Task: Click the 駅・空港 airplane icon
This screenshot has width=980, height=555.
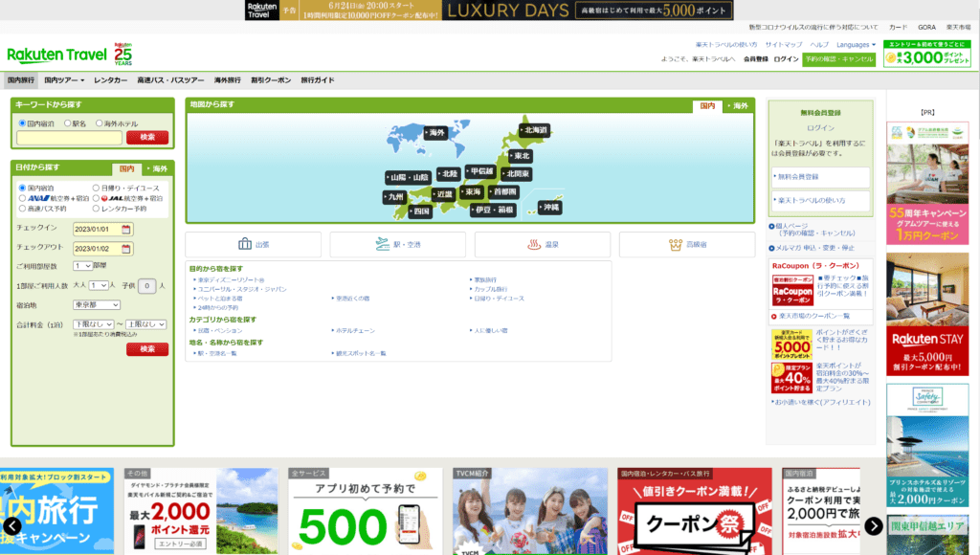Action: coord(383,243)
